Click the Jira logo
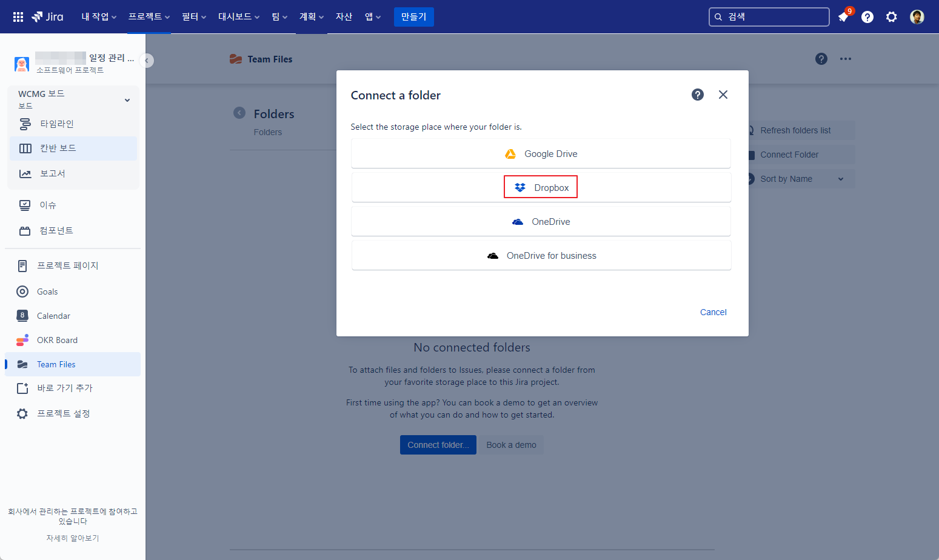The image size is (939, 560). point(47,17)
